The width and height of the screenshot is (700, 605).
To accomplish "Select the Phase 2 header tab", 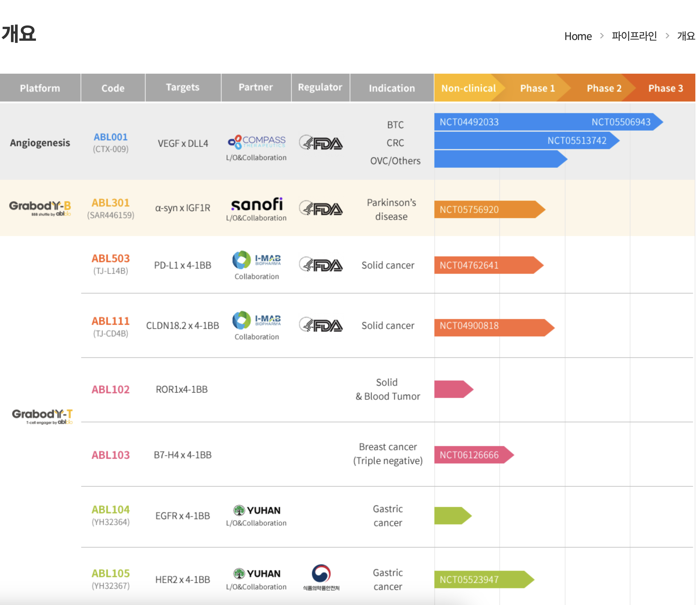I will tap(604, 88).
